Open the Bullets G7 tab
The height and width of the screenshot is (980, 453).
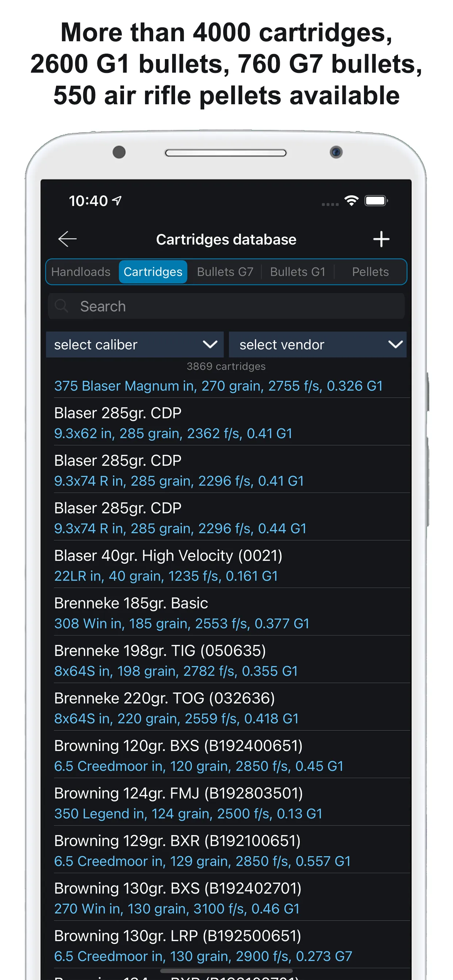click(x=225, y=272)
